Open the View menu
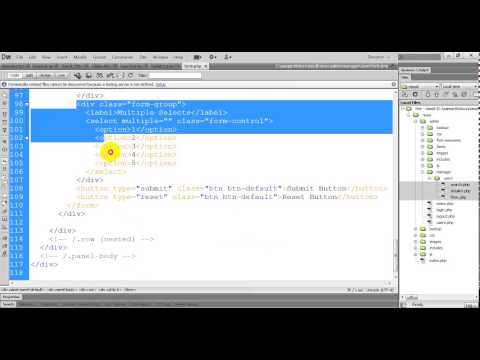Screen dimensions: 480x360 coord(46,57)
